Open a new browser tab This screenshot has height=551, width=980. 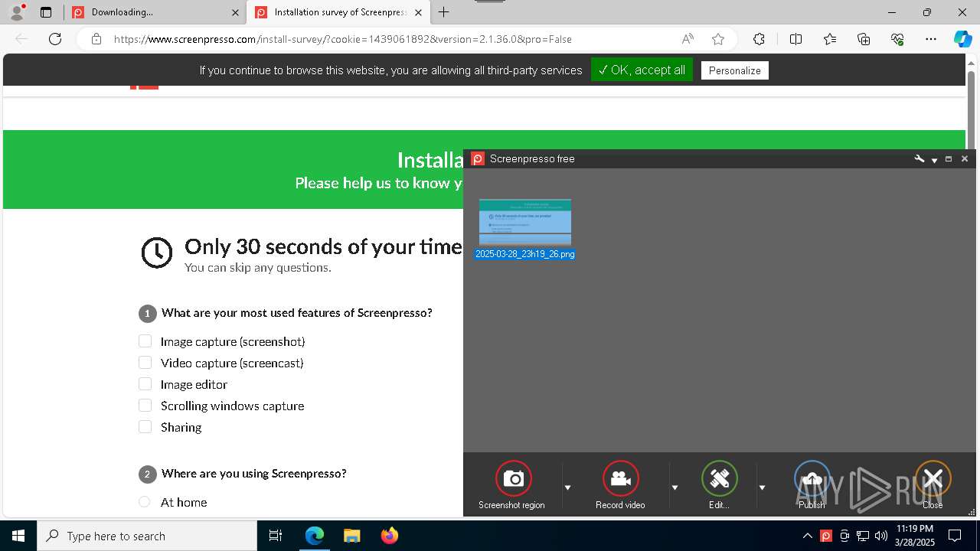[444, 12]
